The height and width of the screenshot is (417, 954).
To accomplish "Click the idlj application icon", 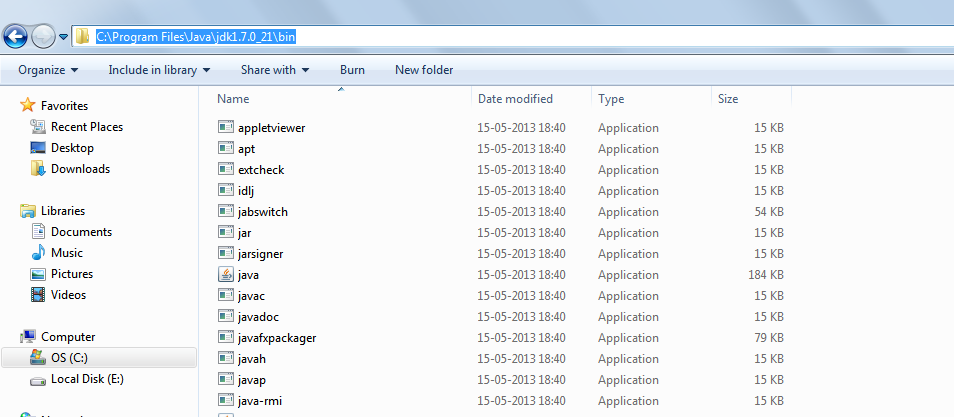I will pos(226,190).
